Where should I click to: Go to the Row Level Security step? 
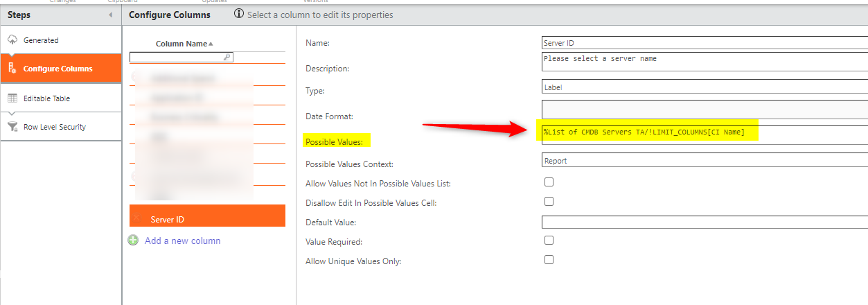(x=55, y=127)
